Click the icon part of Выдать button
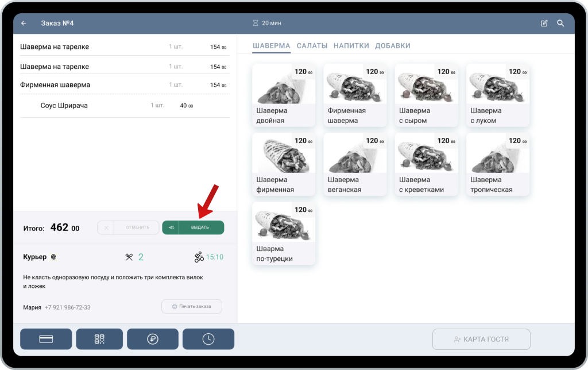The image size is (588, 370). (x=171, y=228)
